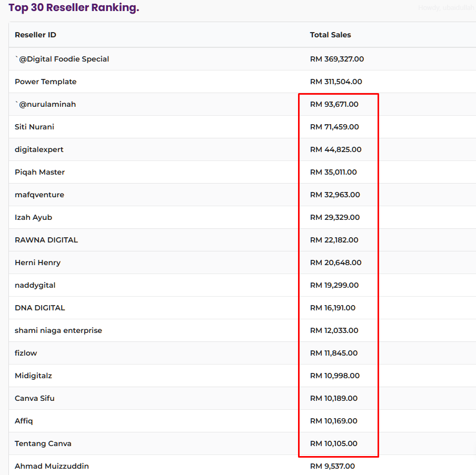Open the Howdy ubaidullah account link

click(447, 8)
